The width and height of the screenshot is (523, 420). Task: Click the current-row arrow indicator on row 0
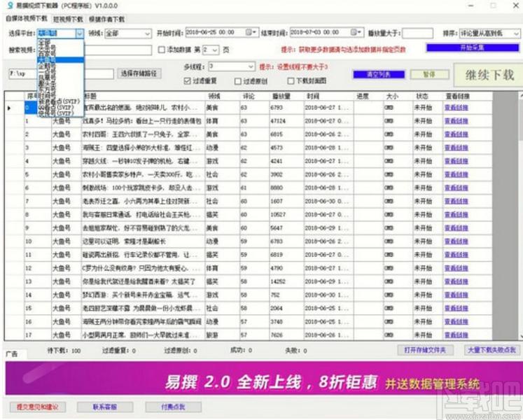coord(9,108)
